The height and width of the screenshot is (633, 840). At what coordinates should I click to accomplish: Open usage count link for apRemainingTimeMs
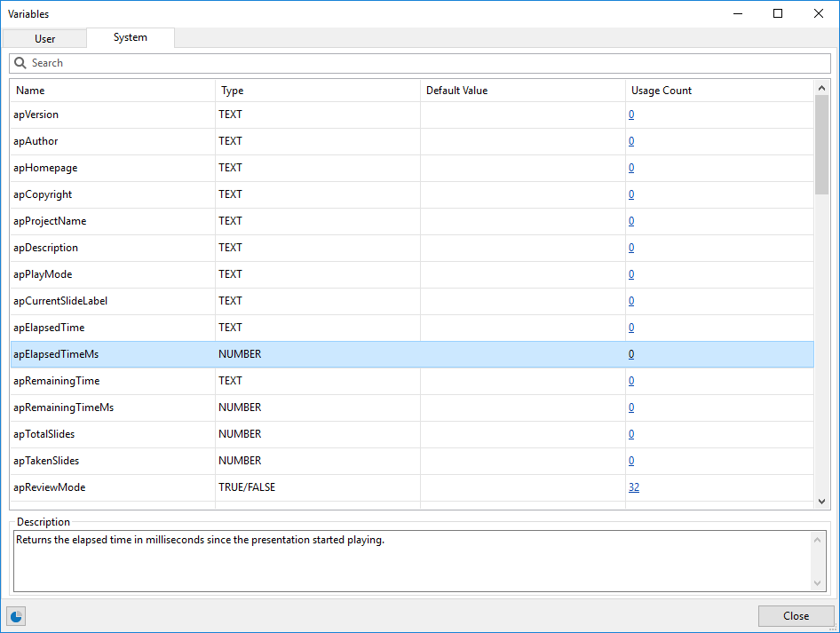click(x=631, y=407)
